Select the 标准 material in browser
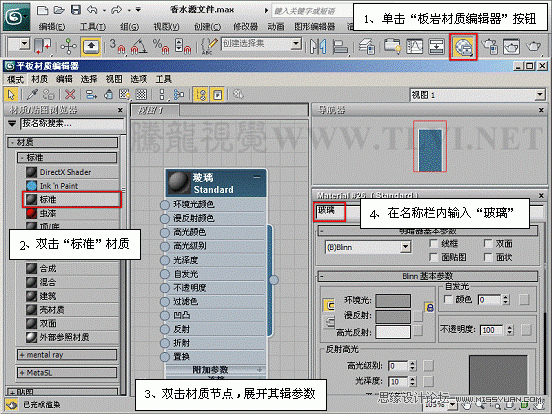This screenshot has height=414, width=552. click(x=72, y=200)
